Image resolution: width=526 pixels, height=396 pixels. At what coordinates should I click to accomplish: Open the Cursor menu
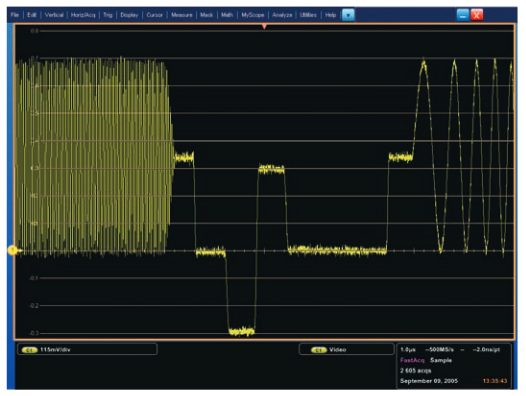(155, 15)
